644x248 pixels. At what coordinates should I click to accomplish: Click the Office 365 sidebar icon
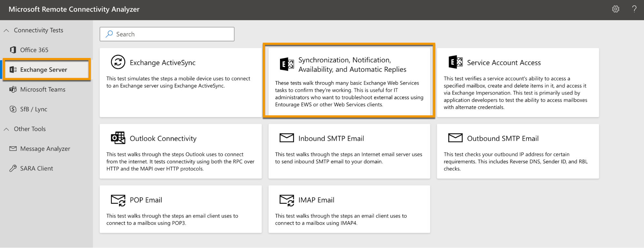click(x=13, y=50)
